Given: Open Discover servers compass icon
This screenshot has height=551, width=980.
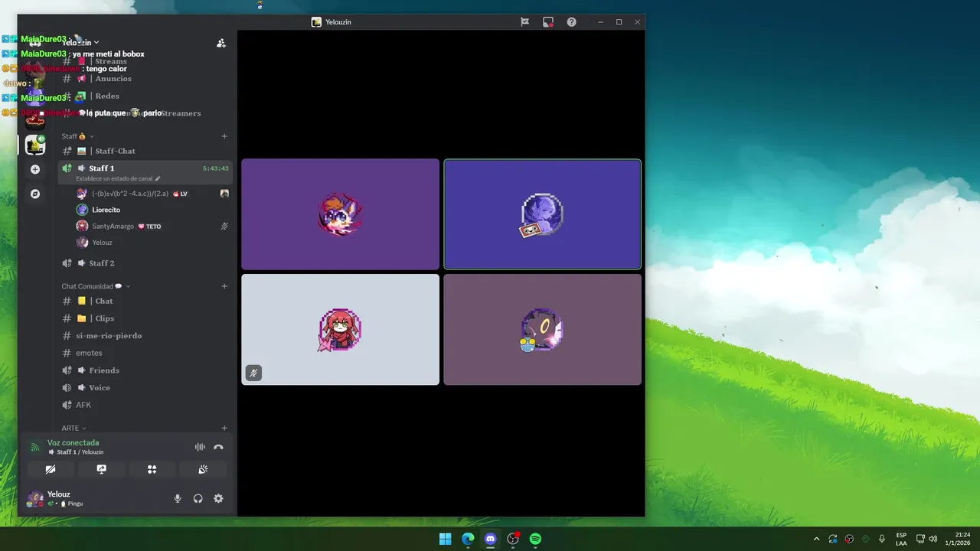Looking at the screenshot, I should point(35,194).
